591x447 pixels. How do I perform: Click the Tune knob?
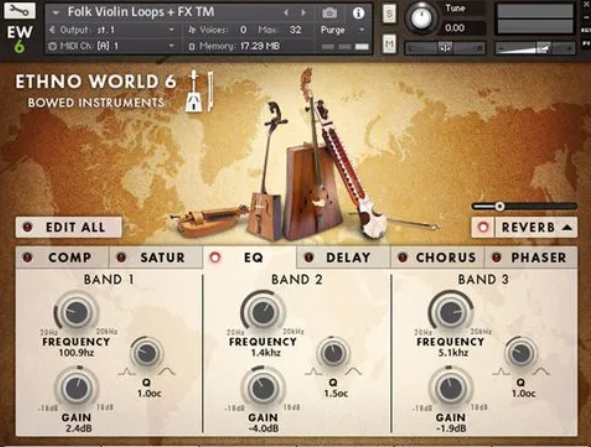pyautogui.click(x=421, y=18)
